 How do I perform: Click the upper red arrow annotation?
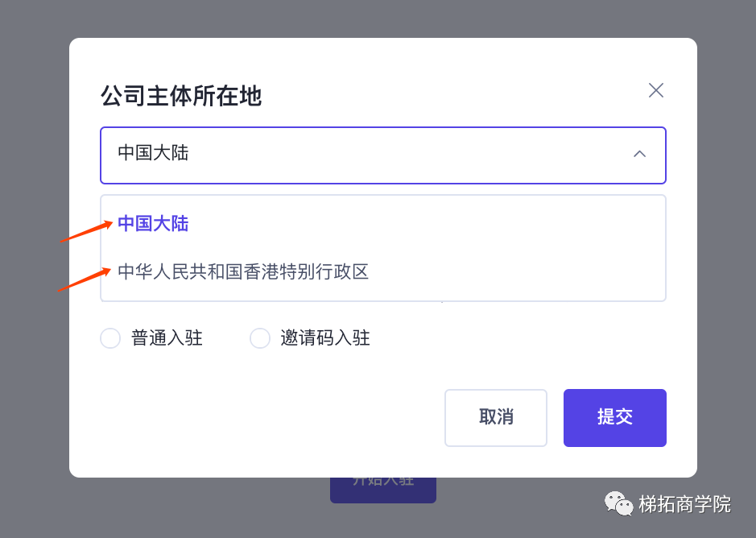click(x=85, y=231)
